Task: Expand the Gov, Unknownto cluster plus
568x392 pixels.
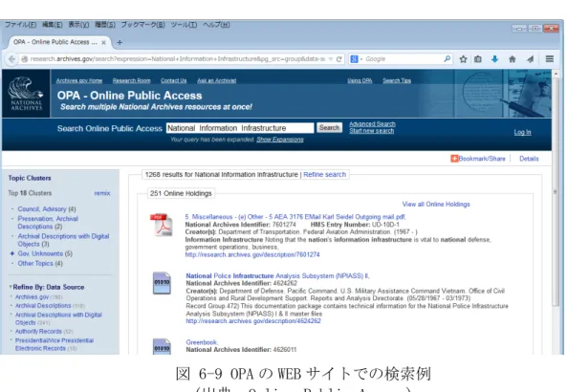Action: [12, 253]
